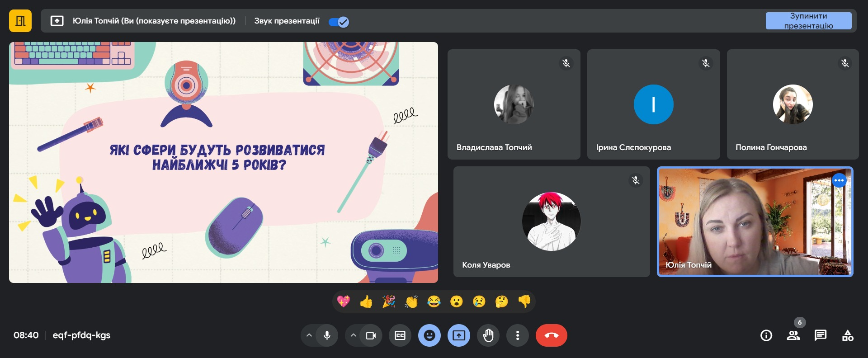Toggle closed captions button
This screenshot has height=358, width=868.
coord(400,335)
